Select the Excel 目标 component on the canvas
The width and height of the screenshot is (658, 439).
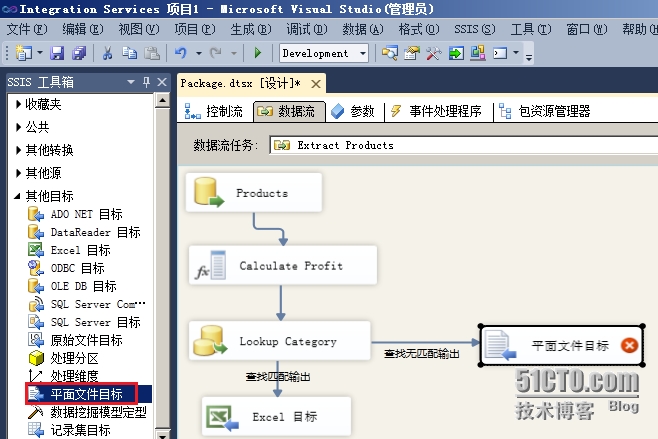click(x=277, y=416)
